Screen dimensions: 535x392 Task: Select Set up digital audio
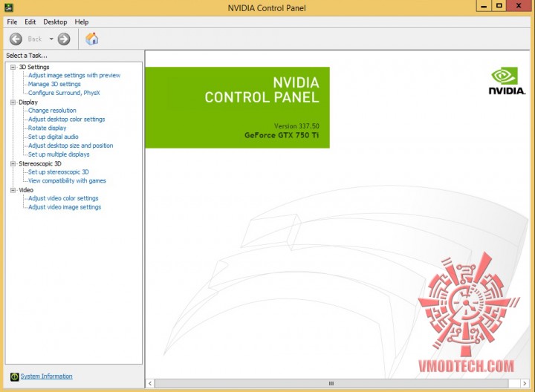point(53,137)
